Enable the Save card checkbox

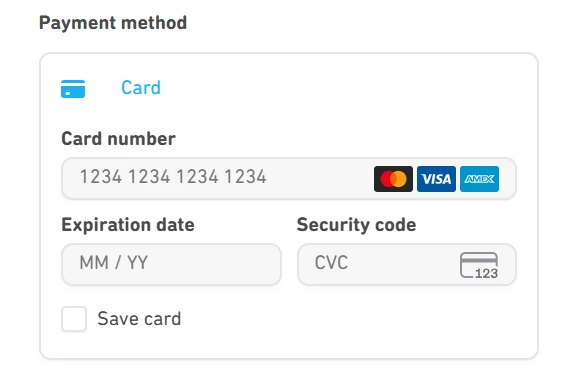(x=74, y=319)
